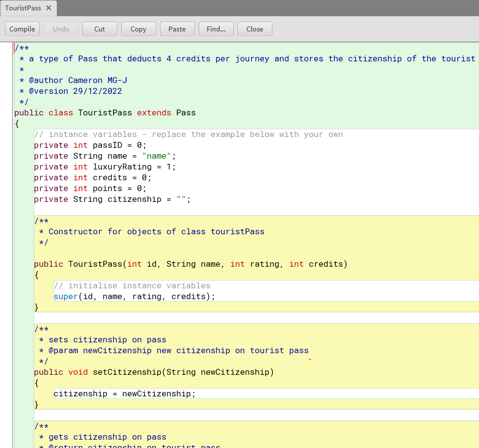Click the 'sets citizenship on pass' comment

(x=103, y=340)
